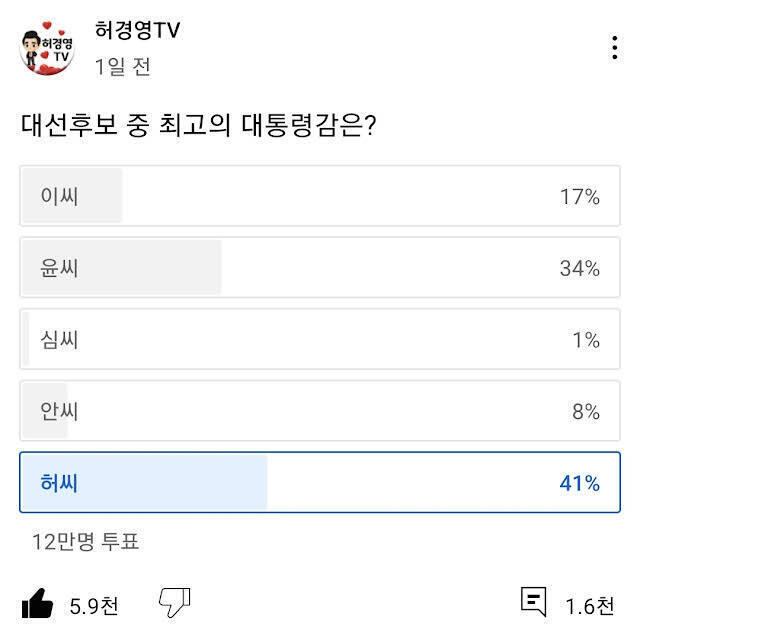Click the thumbs-down dislike icon
Viewport: 769px width, 640px height.
(175, 602)
